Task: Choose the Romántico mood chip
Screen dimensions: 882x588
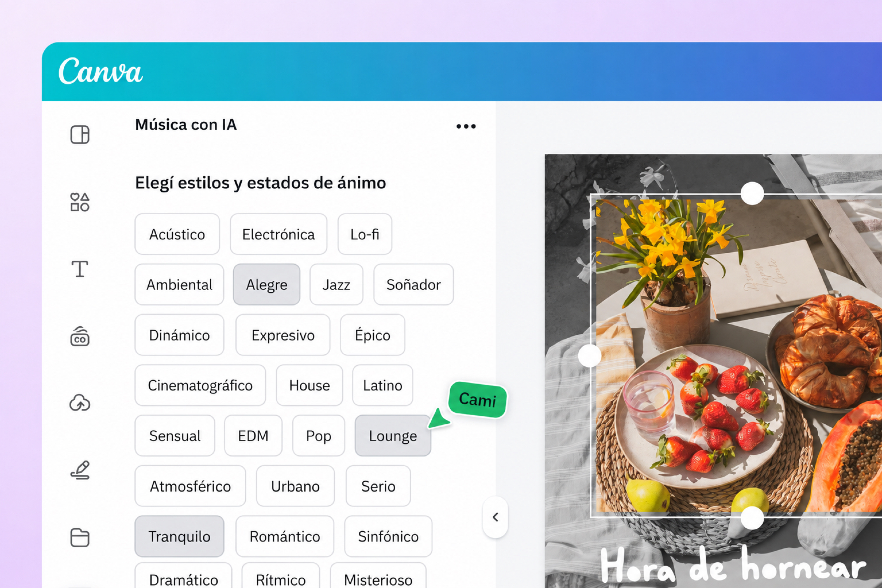Action: coord(285,536)
